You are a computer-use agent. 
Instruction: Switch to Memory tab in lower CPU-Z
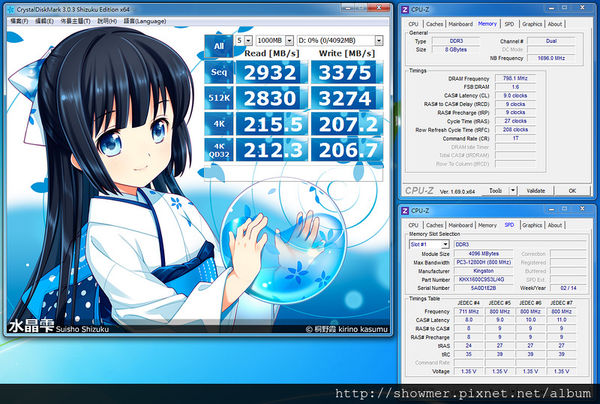point(487,225)
